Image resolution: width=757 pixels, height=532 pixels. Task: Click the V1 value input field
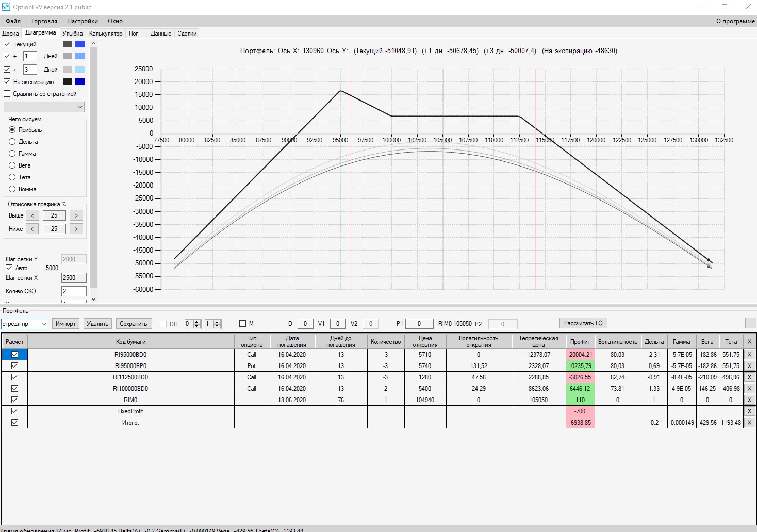338,324
